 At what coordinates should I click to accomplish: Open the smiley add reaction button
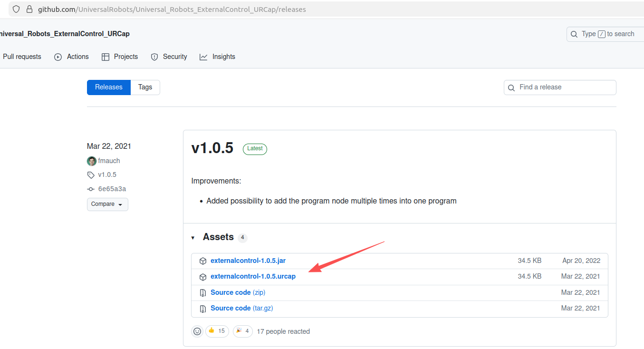(197, 331)
